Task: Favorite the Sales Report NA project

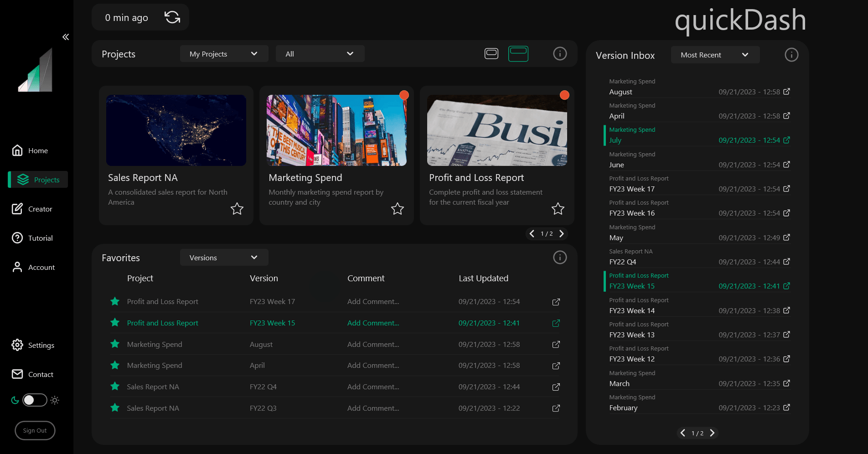Action: coord(237,209)
